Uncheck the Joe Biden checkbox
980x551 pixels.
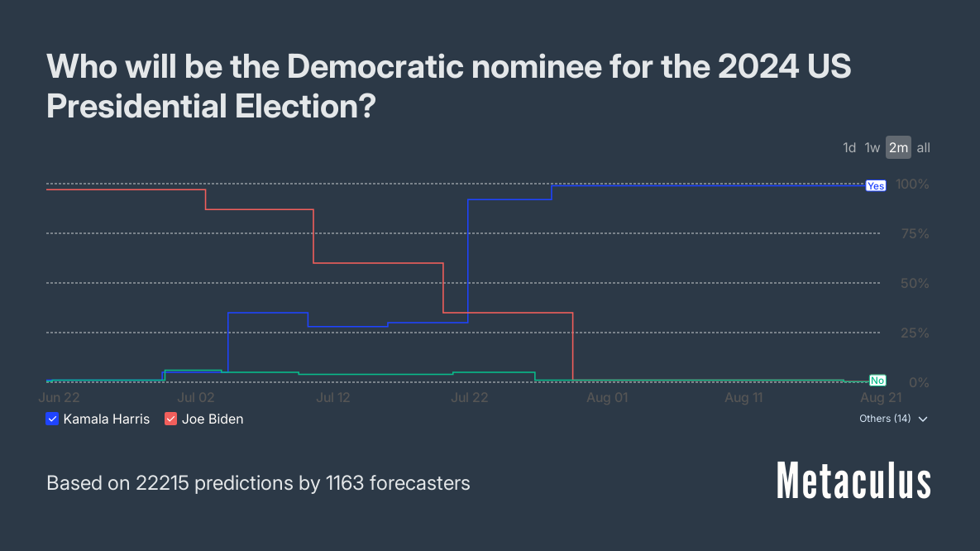[x=171, y=419]
